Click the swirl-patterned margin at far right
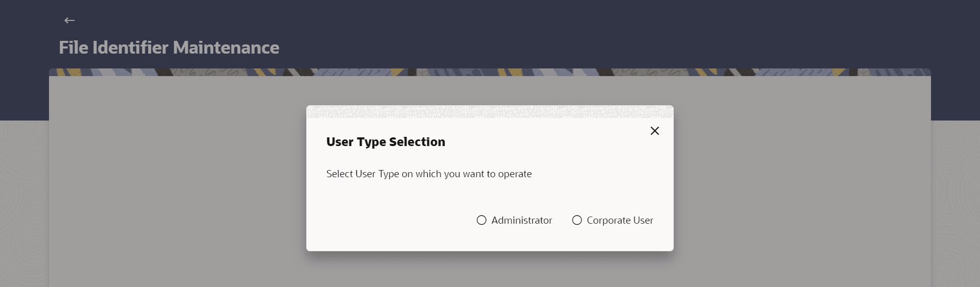980x287 pixels. click(x=955, y=204)
